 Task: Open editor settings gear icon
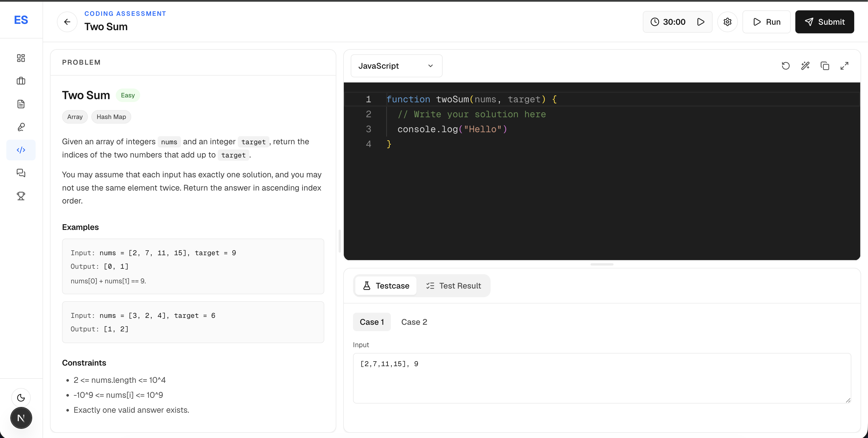pos(728,22)
